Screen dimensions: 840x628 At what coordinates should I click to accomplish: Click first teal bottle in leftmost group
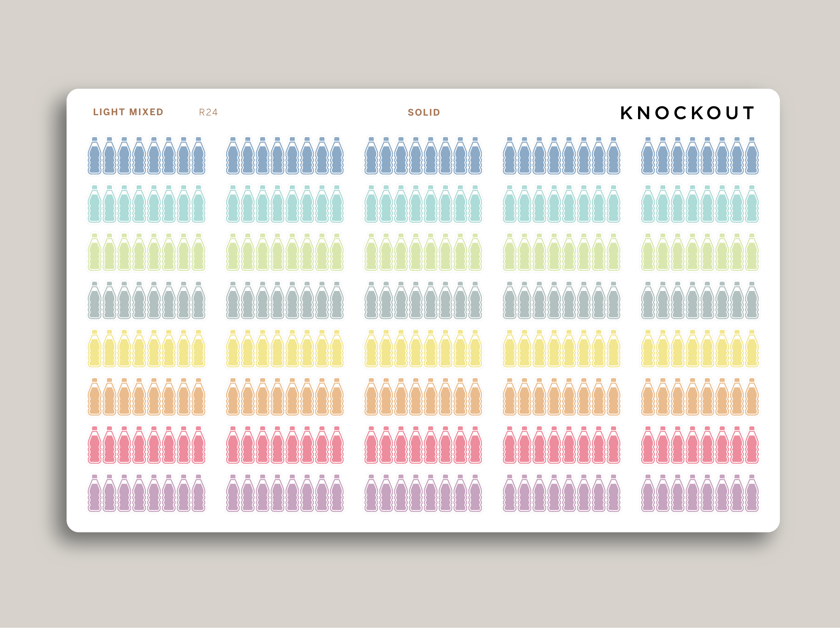pyautogui.click(x=94, y=205)
